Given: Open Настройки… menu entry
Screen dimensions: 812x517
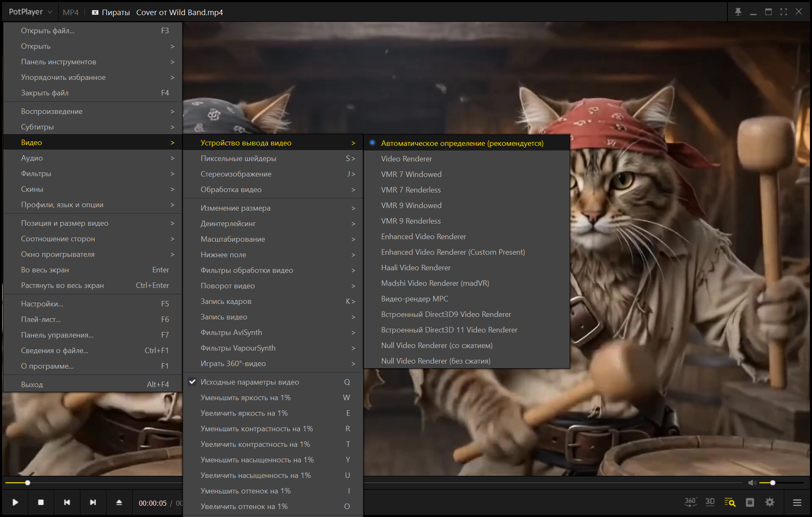Looking at the screenshot, I should [93, 304].
